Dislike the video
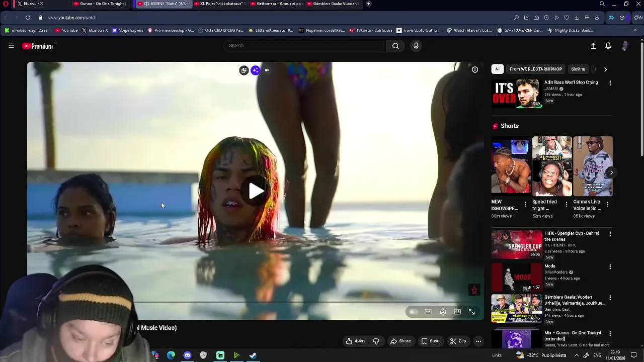Screen dimensions: 644x362 376,341
